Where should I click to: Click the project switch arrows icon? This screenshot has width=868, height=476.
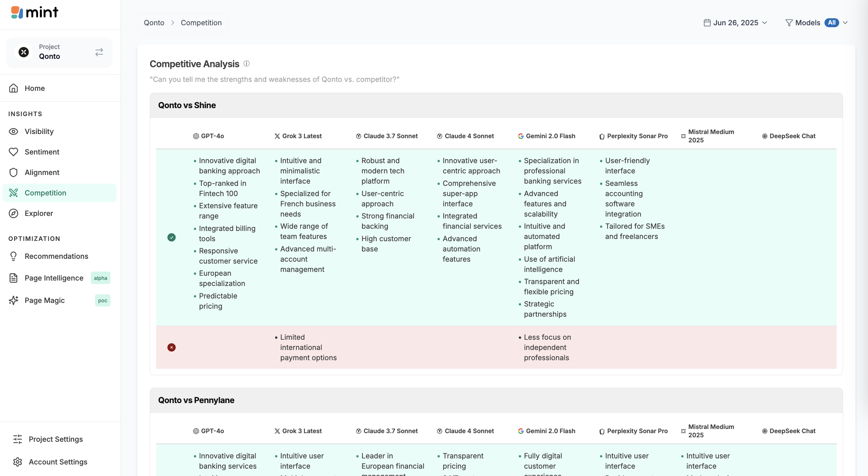pyautogui.click(x=99, y=52)
